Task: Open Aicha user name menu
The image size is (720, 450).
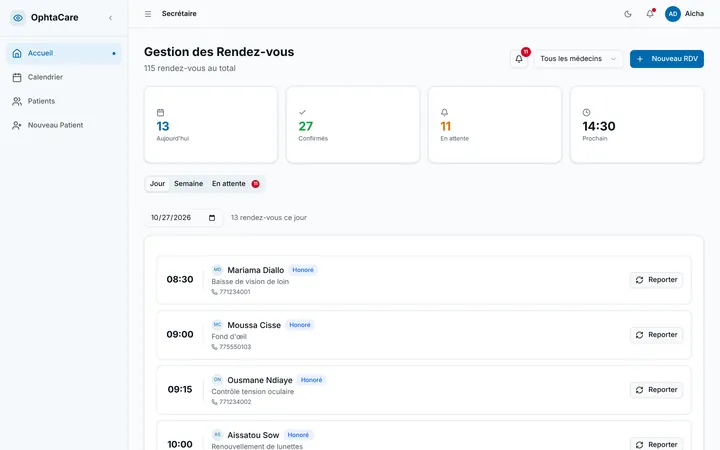Action: point(694,14)
